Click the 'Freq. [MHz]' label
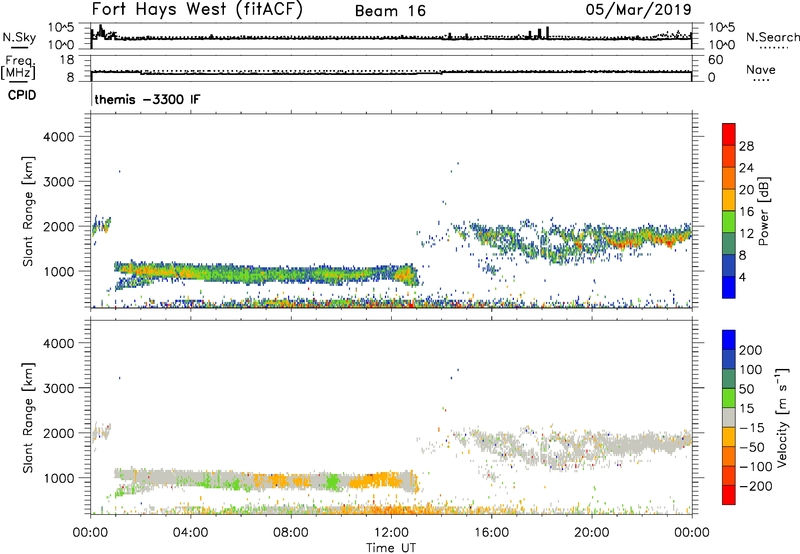 (x=19, y=68)
